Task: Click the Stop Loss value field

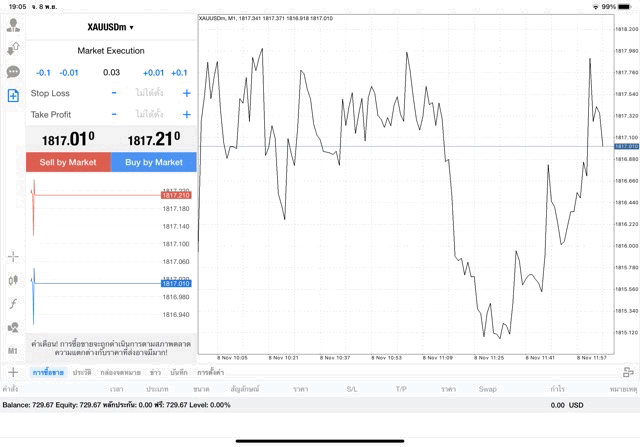Action: point(150,93)
